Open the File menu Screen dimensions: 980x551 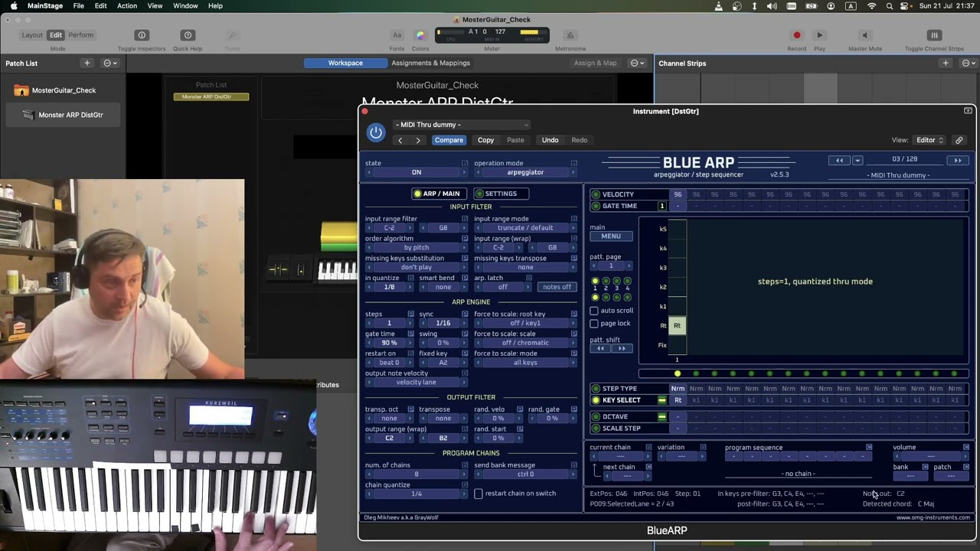79,6
